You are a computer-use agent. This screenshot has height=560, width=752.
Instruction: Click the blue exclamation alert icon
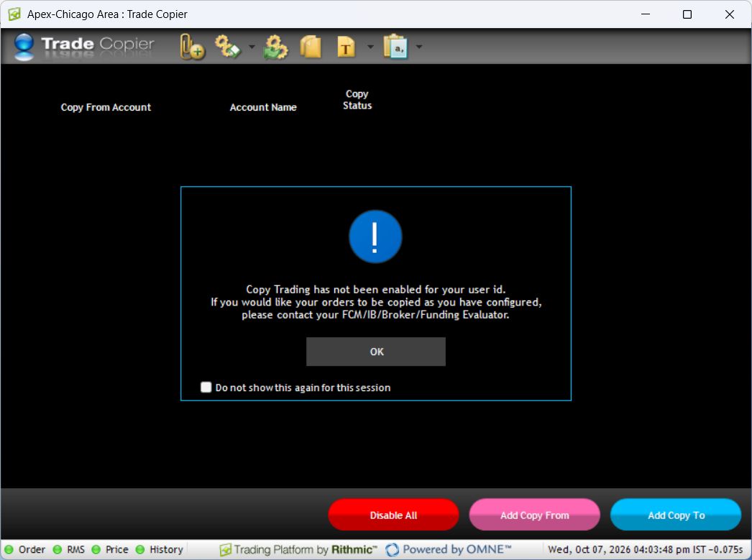pyautogui.click(x=375, y=237)
